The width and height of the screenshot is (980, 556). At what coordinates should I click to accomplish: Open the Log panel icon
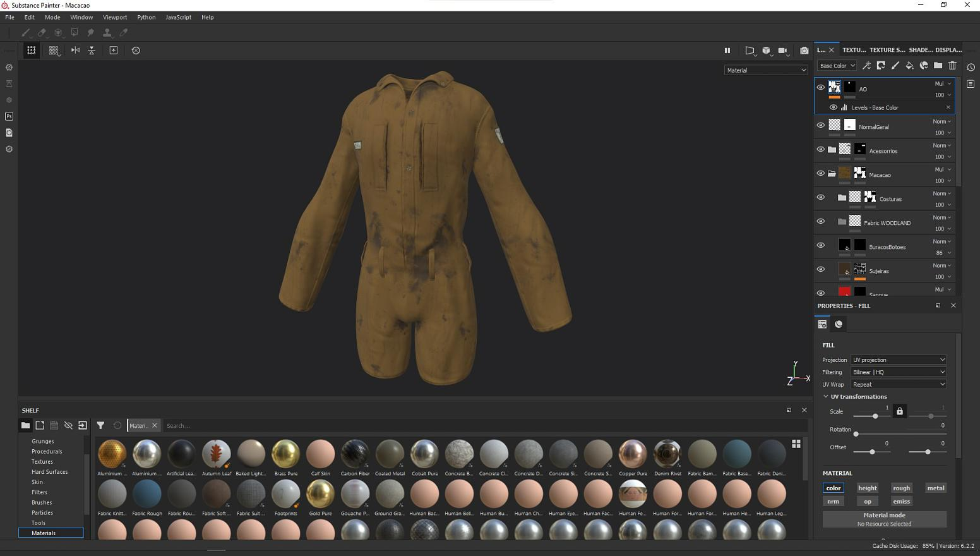(x=971, y=83)
